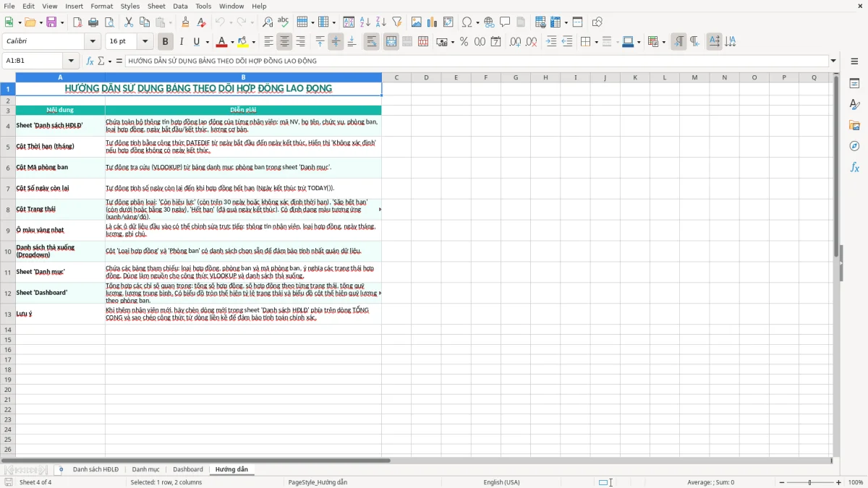Run the spelling check
Screen dimensions: 868x488
click(x=283, y=22)
